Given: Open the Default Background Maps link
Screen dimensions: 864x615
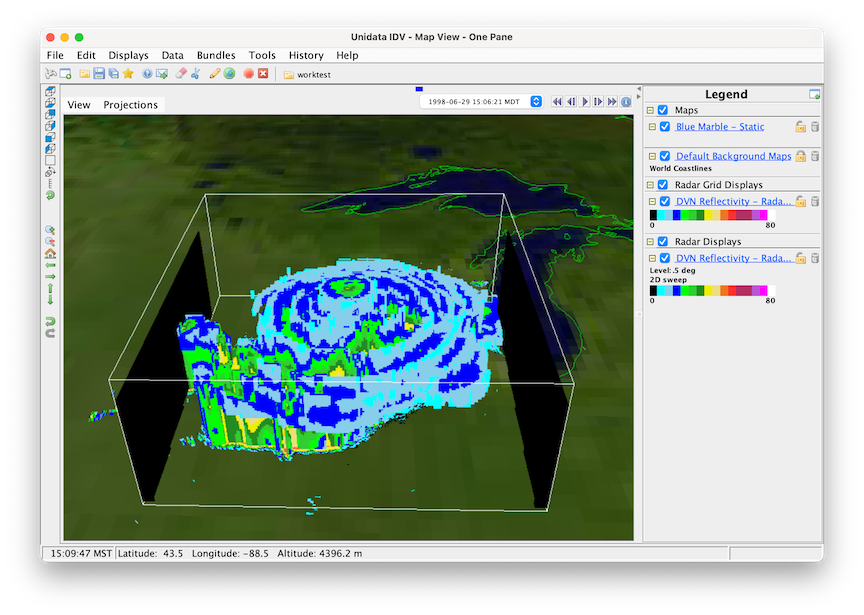Looking at the screenshot, I should tap(733, 156).
